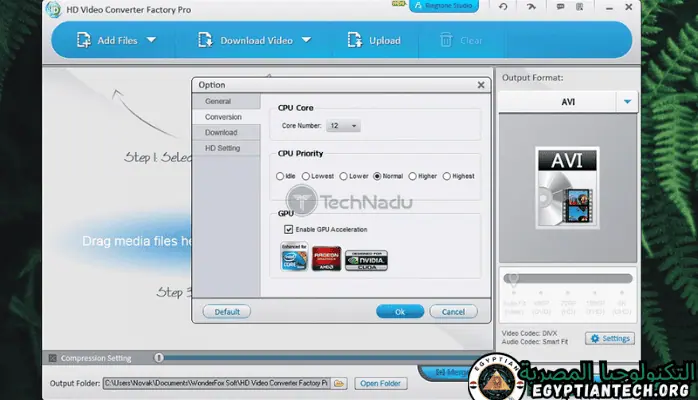Click the Clear trash icon
The width and height of the screenshot is (698, 400).
pos(446,40)
